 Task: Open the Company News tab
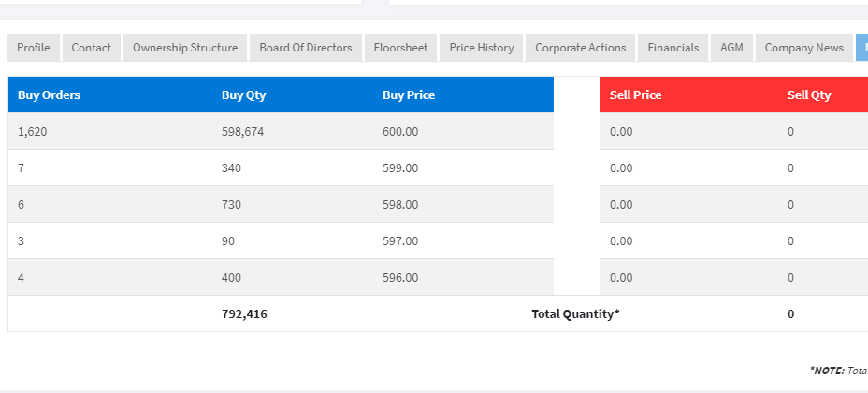pyautogui.click(x=803, y=48)
